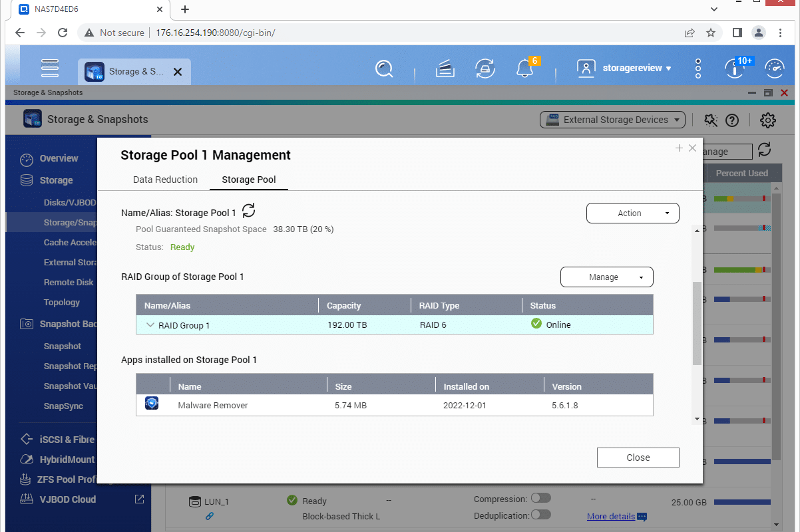Select the Storage & S... desktop tab
This screenshot has width=800, height=532.
134,72
